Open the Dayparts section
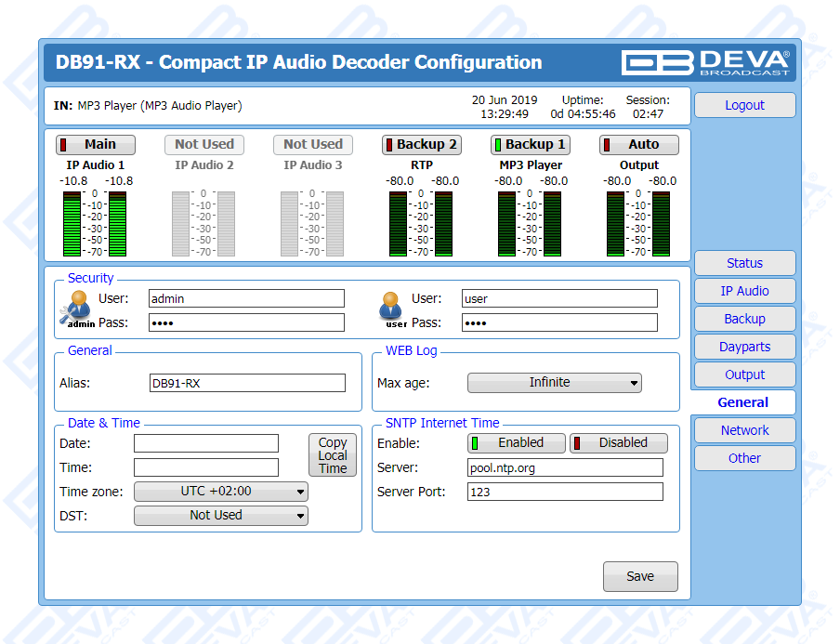840x644 pixels. 744,347
